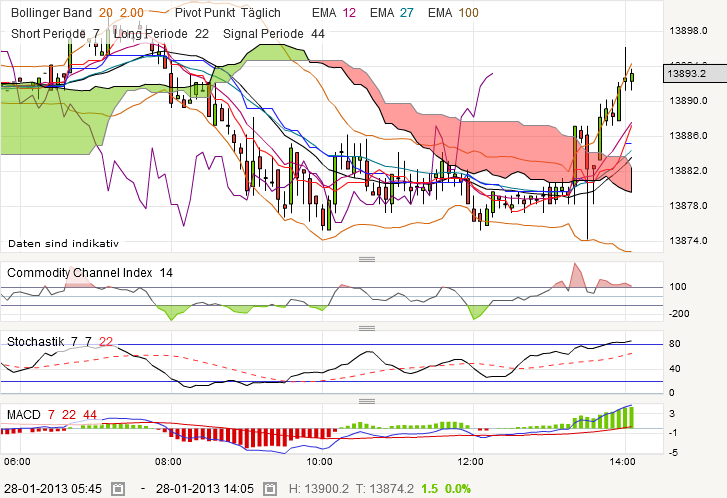
Task: Click the Signal Periode 44 label
Action: coord(274,34)
